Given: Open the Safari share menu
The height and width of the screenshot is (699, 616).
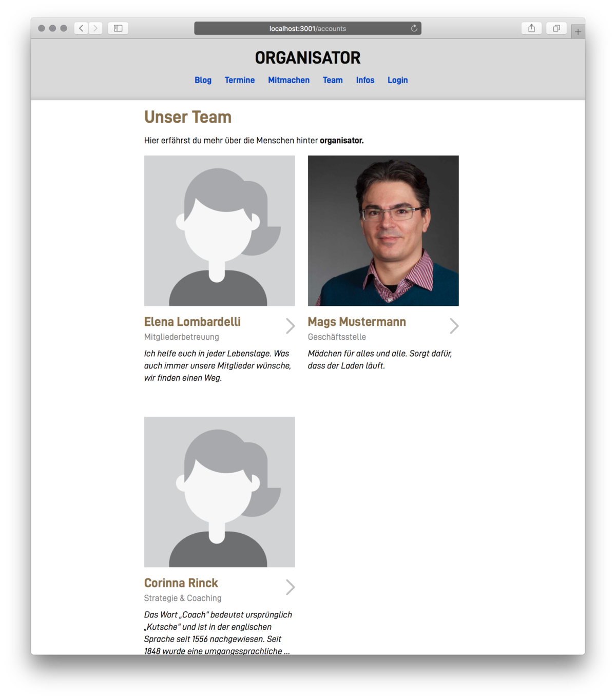Looking at the screenshot, I should (531, 28).
